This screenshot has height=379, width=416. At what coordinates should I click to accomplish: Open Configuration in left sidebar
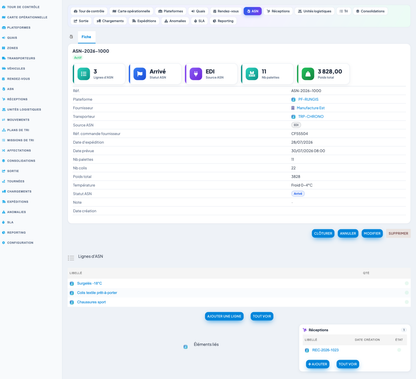tap(18, 243)
